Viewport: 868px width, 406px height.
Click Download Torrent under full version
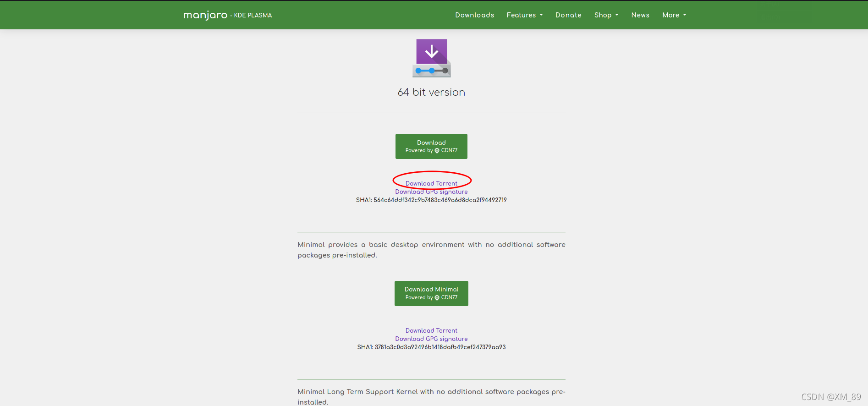pos(431,183)
